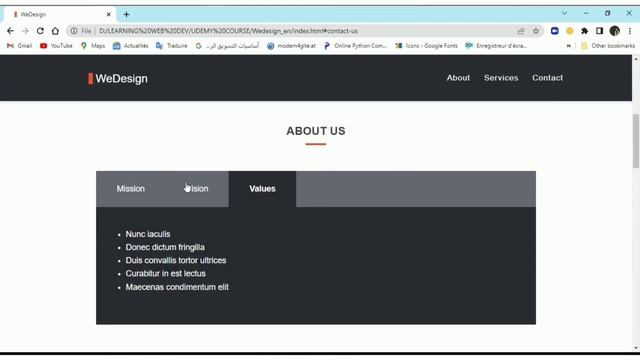The height and width of the screenshot is (360, 640).
Task: Open the About nav link
Action: point(458,78)
